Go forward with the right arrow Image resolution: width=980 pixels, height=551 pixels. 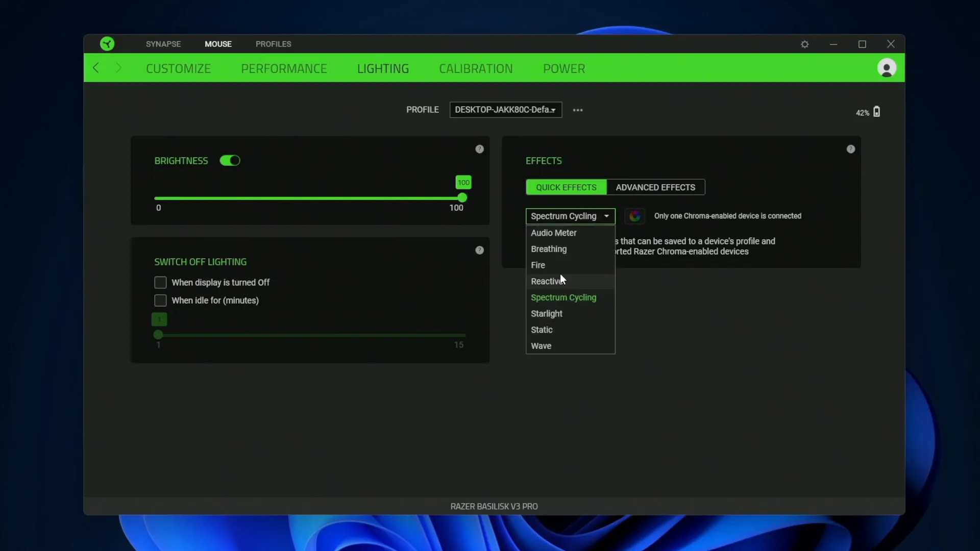[x=119, y=68]
